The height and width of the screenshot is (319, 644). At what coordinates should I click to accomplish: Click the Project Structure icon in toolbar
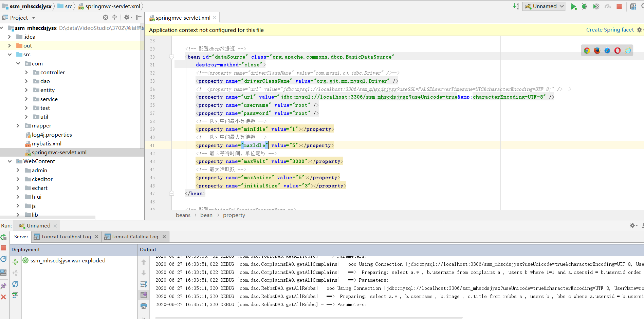[633, 6]
